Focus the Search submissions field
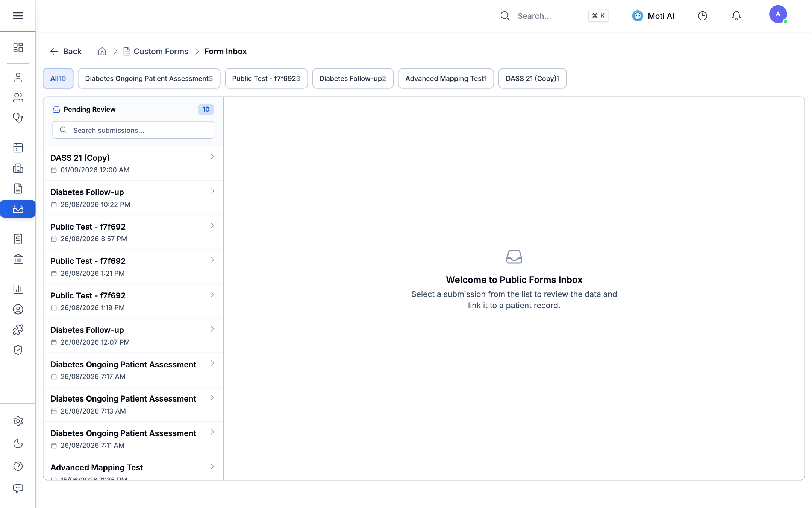812x508 pixels. pyautogui.click(x=133, y=130)
